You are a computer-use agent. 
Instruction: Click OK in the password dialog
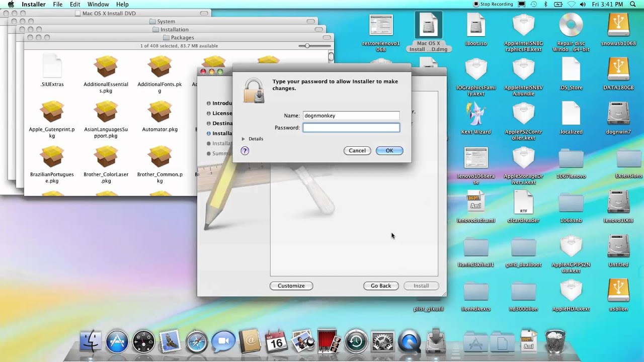click(389, 151)
